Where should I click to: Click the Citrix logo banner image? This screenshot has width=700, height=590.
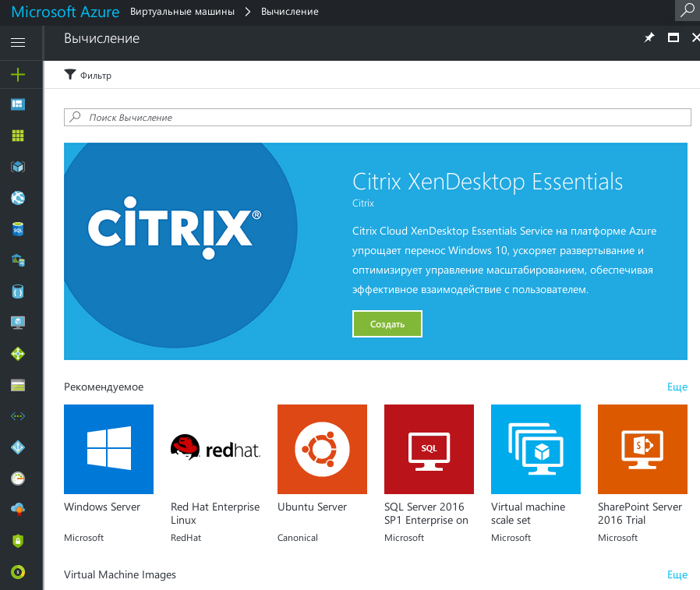[x=180, y=245]
